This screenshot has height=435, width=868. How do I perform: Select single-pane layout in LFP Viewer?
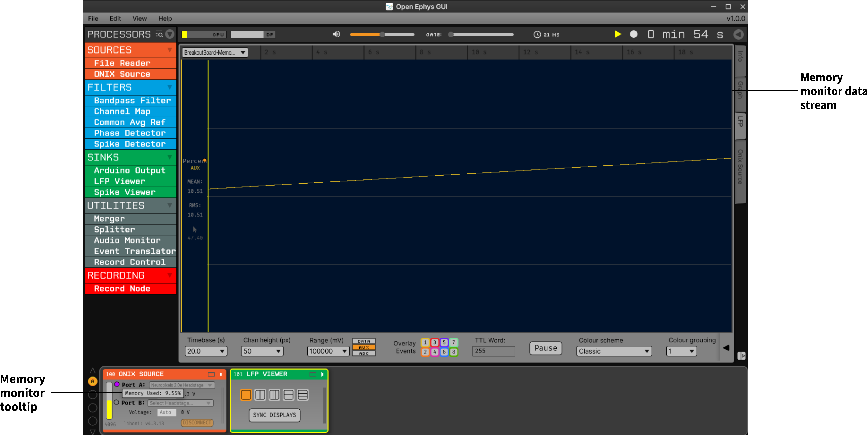pyautogui.click(x=246, y=395)
